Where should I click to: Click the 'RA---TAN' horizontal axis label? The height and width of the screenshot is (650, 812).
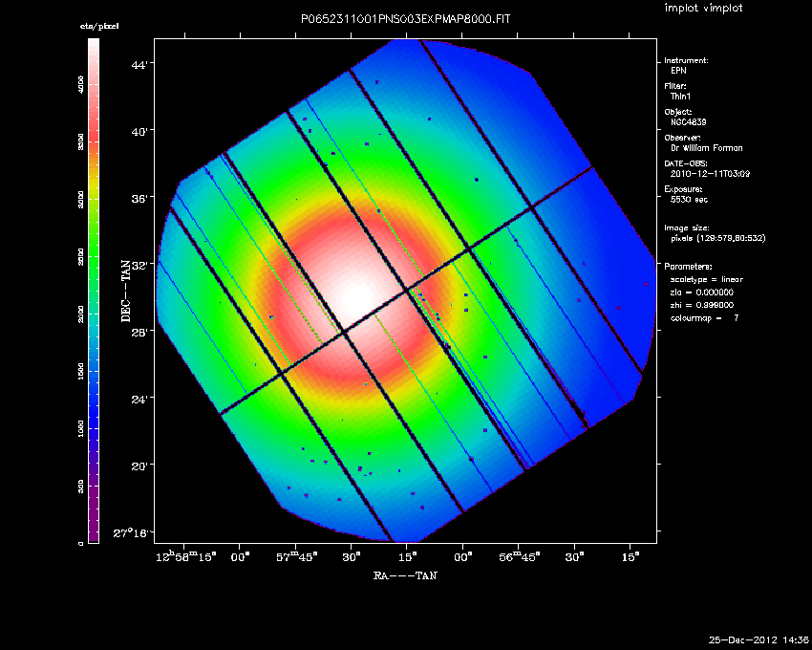click(405, 575)
